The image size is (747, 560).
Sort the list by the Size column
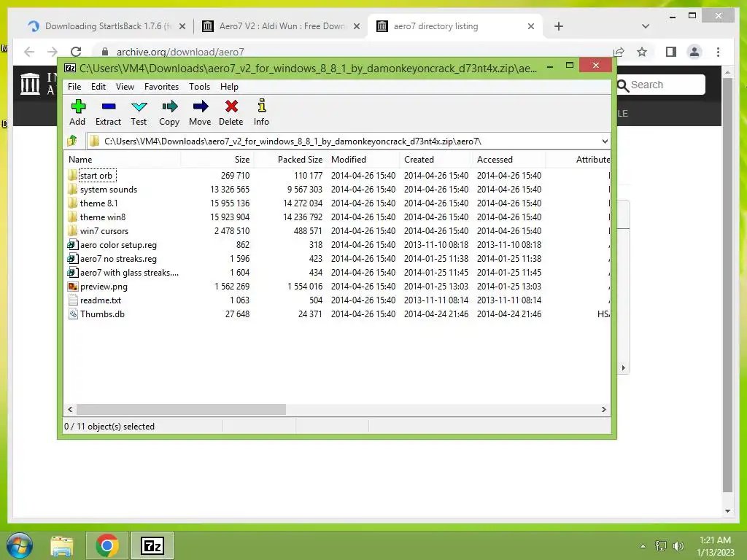tap(217, 160)
